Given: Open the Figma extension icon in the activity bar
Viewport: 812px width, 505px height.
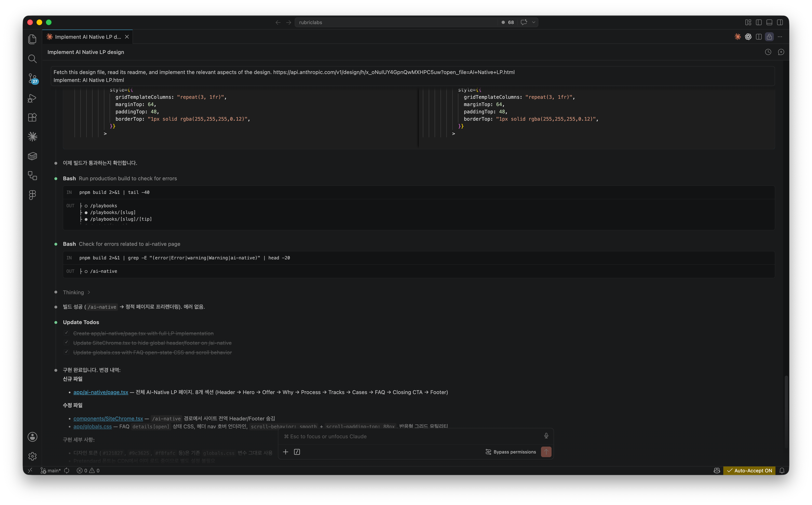Looking at the screenshot, I should click(x=32, y=195).
